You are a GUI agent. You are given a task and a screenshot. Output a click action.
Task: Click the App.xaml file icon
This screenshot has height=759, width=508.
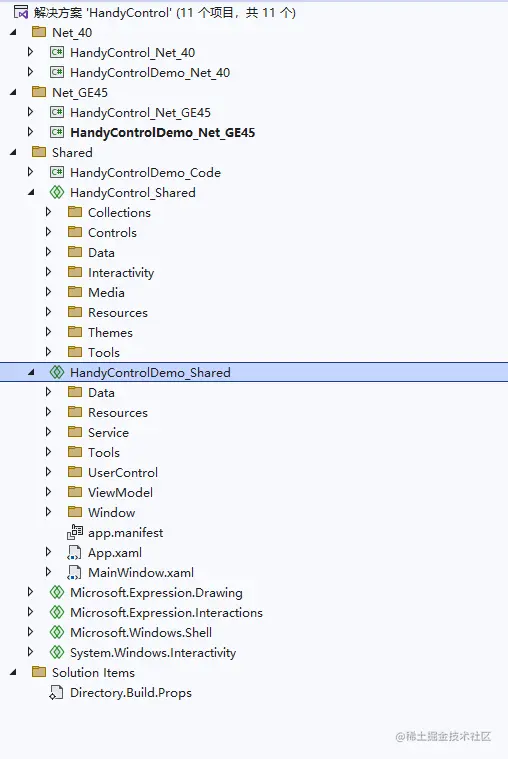[74, 553]
